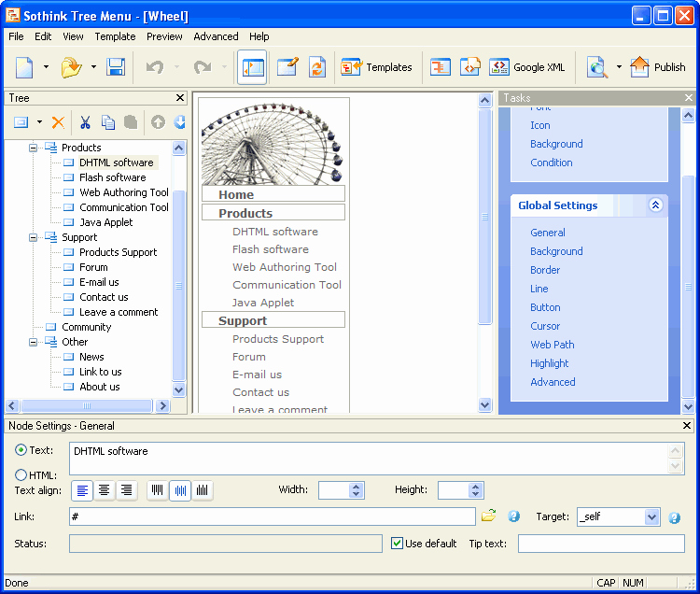Viewport: 700px width, 594px height.
Task: Click the tree structure icon before Google XML
Action: (441, 67)
